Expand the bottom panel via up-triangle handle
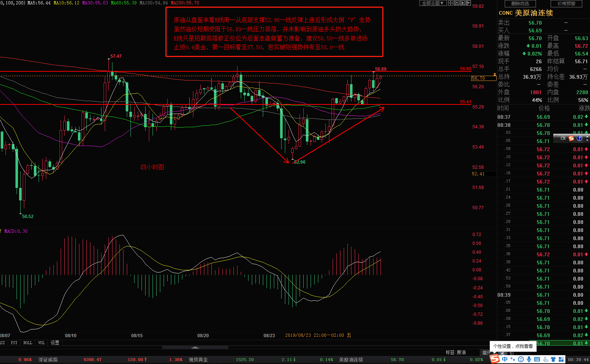This screenshot has height=364, width=590. pos(195,347)
